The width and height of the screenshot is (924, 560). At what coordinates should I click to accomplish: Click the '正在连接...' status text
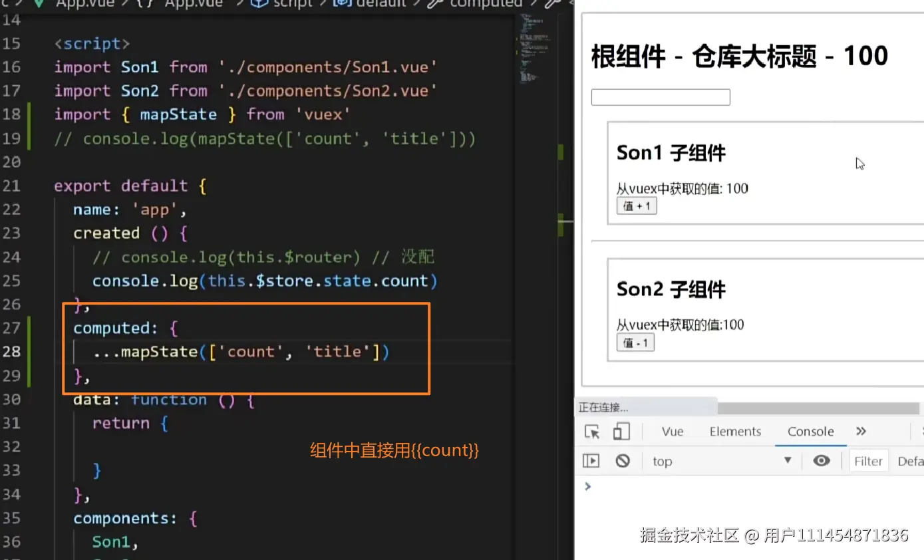pos(603,407)
